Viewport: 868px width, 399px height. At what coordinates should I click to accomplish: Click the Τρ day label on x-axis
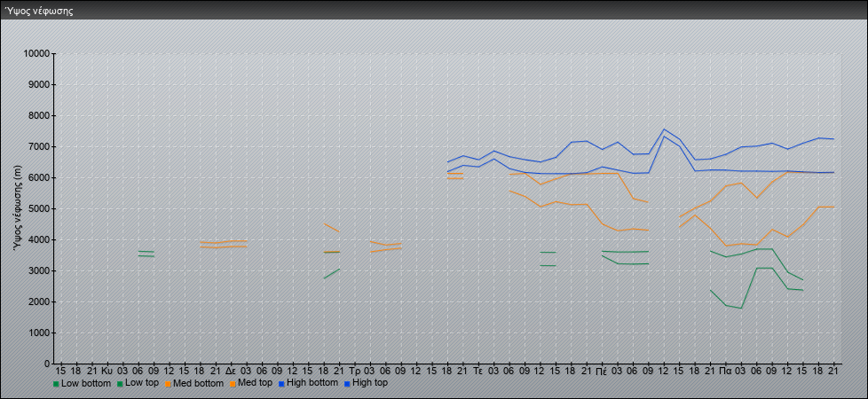355,371
